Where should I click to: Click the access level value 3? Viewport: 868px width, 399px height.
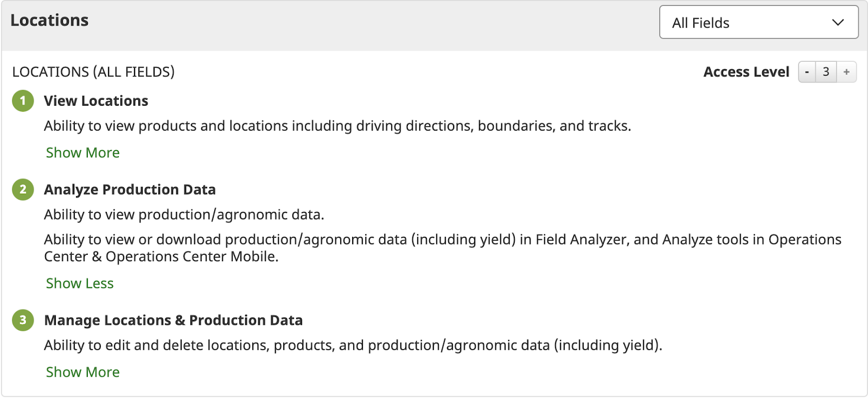(x=826, y=72)
